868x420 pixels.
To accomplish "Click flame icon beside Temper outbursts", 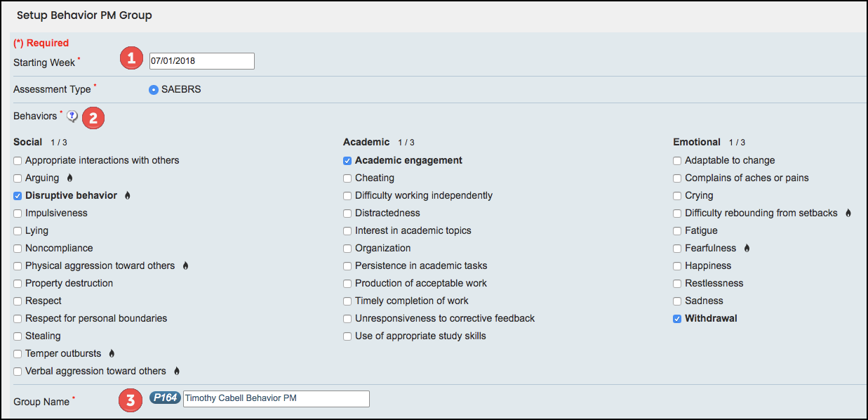I will point(112,353).
